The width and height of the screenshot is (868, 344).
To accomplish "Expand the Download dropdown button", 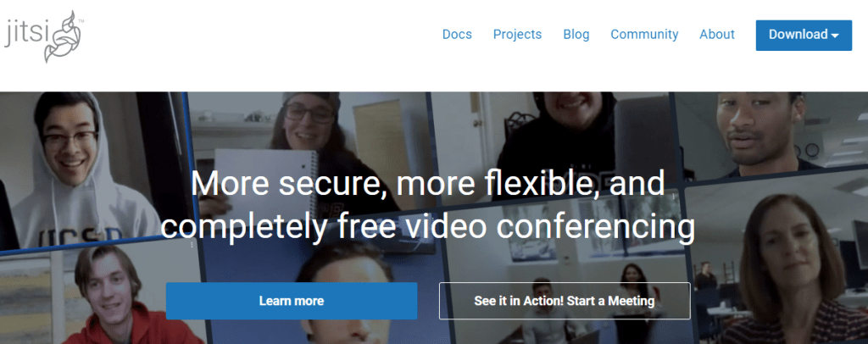I will click(x=804, y=35).
